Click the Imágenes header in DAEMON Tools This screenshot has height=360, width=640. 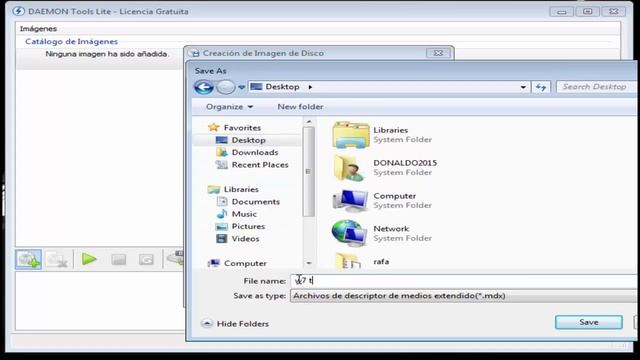pos(38,29)
